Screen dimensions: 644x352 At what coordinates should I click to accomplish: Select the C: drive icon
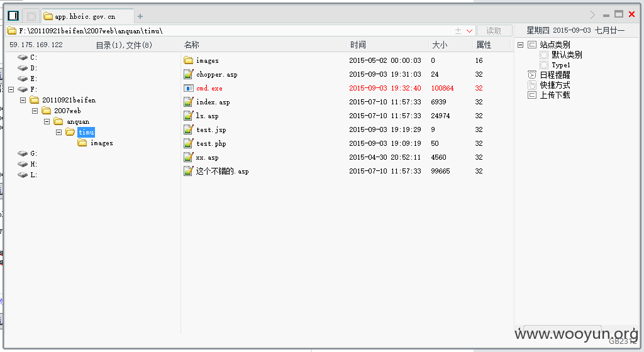pyautogui.click(x=23, y=57)
